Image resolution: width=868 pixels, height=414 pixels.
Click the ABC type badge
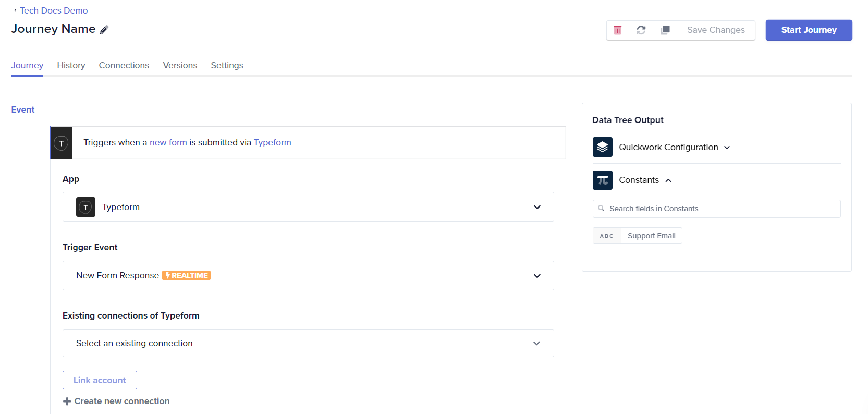(x=607, y=236)
